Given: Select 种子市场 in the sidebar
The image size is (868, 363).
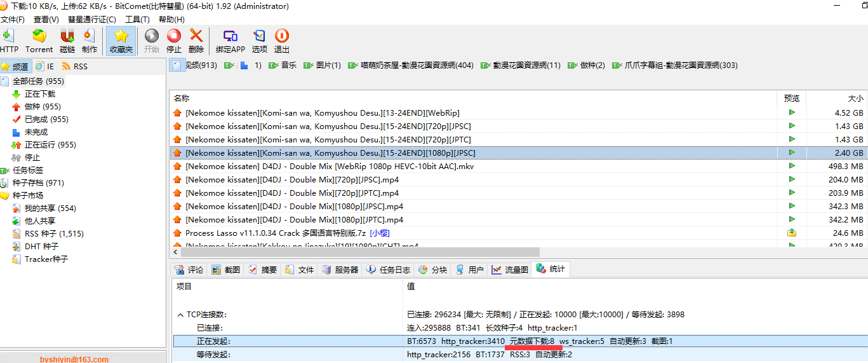Looking at the screenshot, I should 28,196.
